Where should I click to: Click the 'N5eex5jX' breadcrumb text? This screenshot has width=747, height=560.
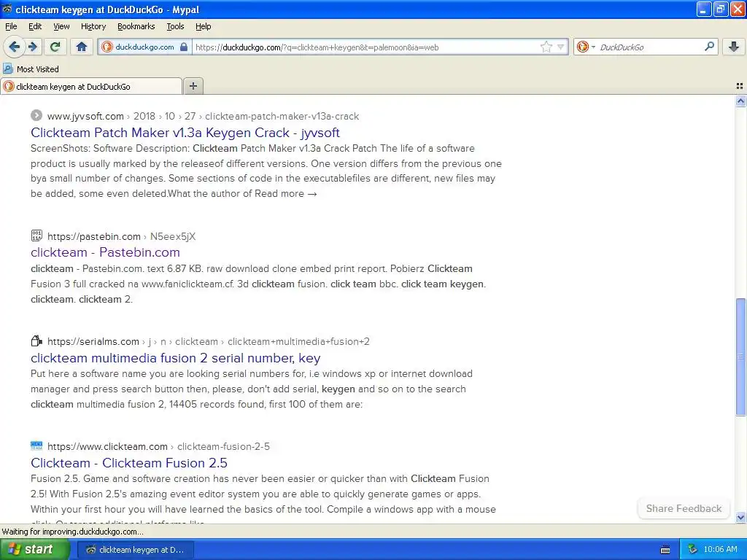tap(173, 236)
